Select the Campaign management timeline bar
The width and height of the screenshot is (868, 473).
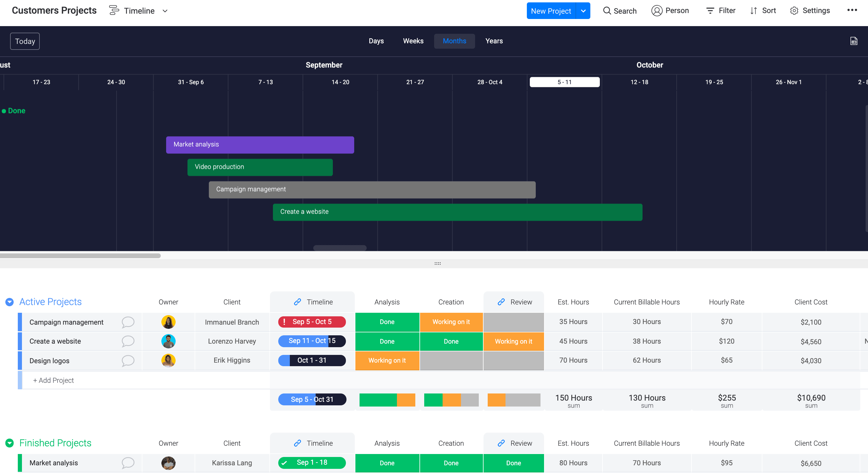[x=371, y=189]
